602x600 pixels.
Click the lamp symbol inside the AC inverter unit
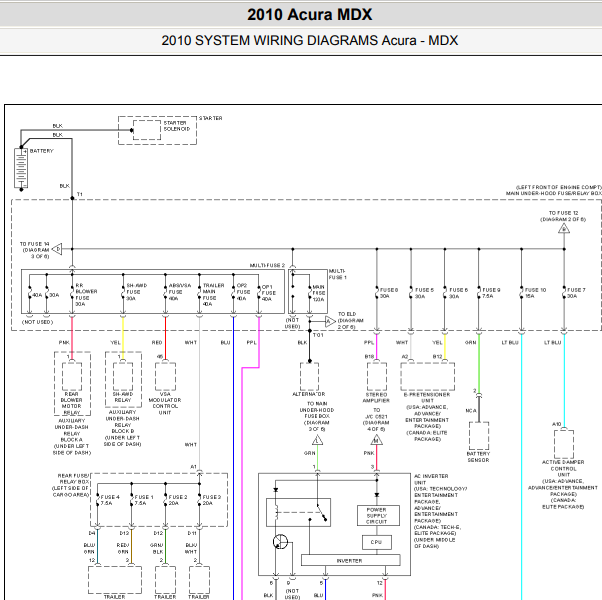[x=280, y=542]
